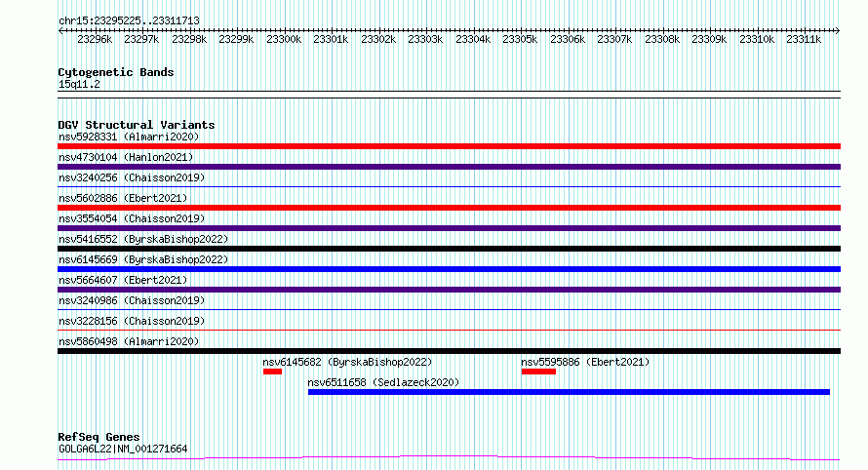Select nsv3554054 (Chaisson2019) label
The image size is (868, 470).
pyautogui.click(x=132, y=218)
